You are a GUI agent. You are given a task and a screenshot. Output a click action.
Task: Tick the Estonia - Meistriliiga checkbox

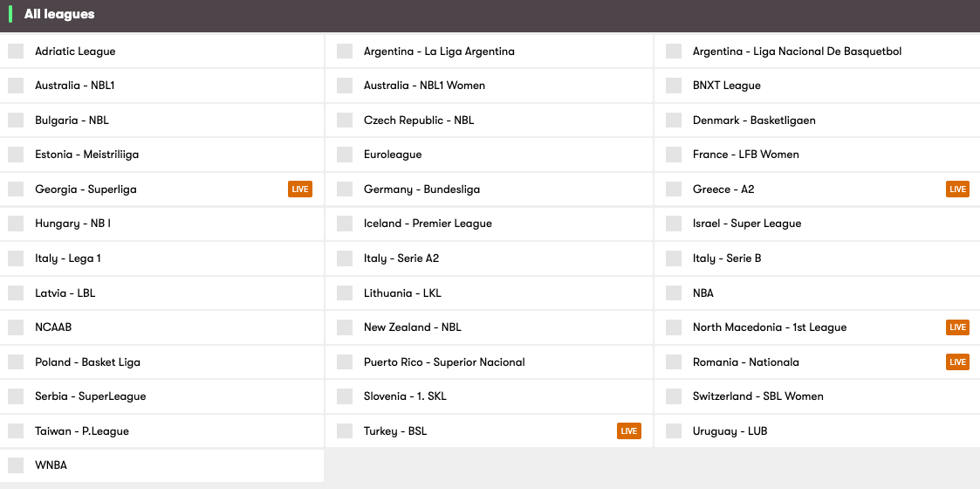16,155
